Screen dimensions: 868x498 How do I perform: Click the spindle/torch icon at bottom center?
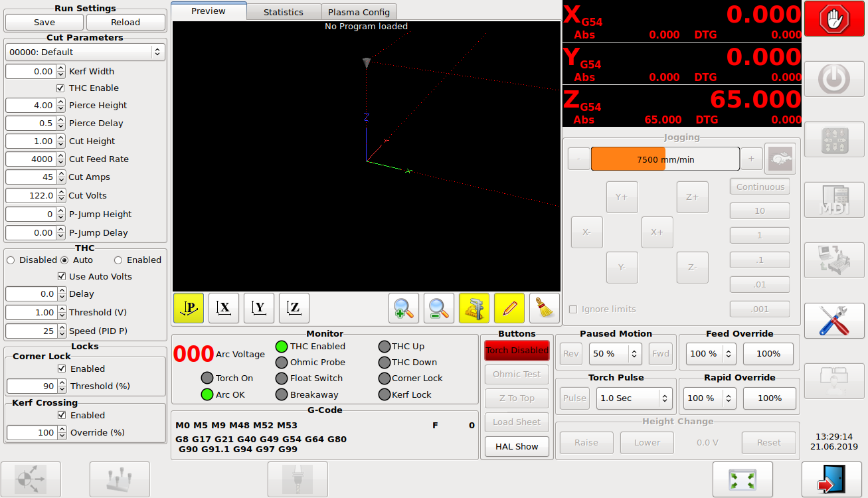tap(298, 479)
